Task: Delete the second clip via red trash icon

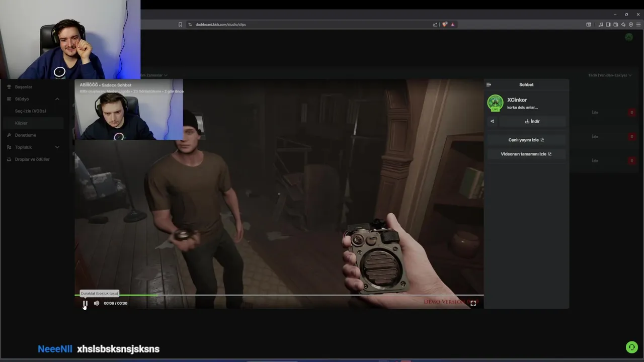Action: [632, 137]
